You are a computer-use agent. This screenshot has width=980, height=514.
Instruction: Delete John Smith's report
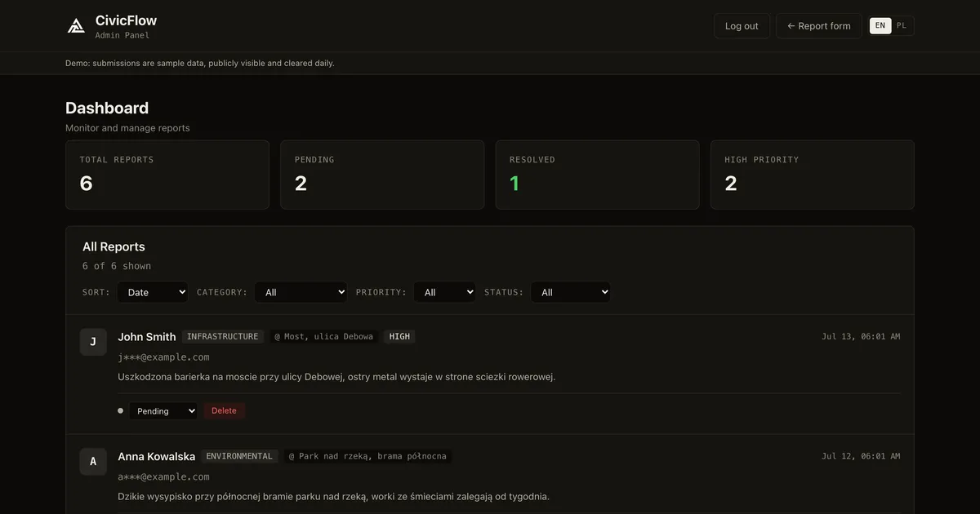224,411
